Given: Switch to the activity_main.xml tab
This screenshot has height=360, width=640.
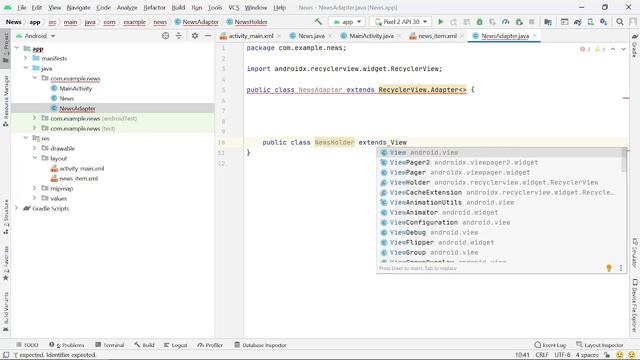Looking at the screenshot, I should [251, 36].
